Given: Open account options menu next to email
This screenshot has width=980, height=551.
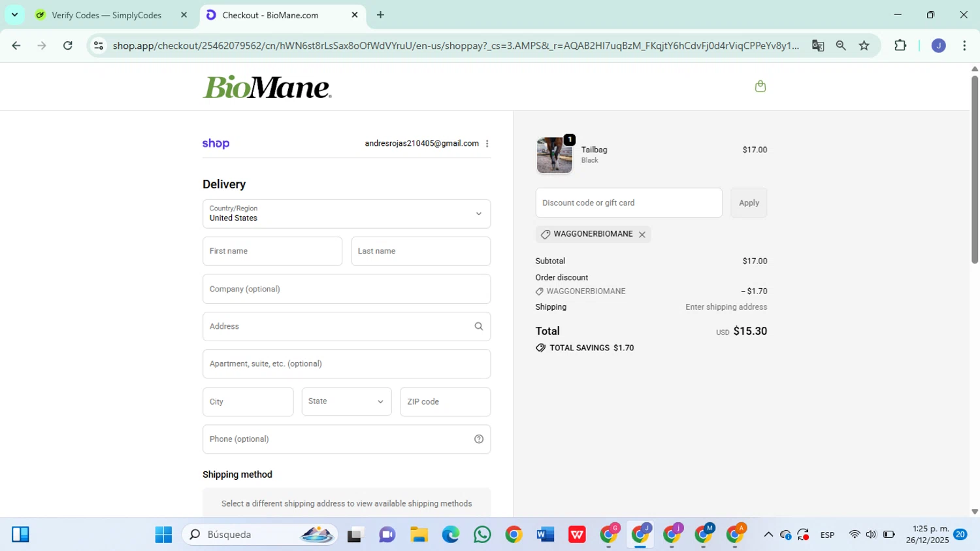Looking at the screenshot, I should 487,144.
